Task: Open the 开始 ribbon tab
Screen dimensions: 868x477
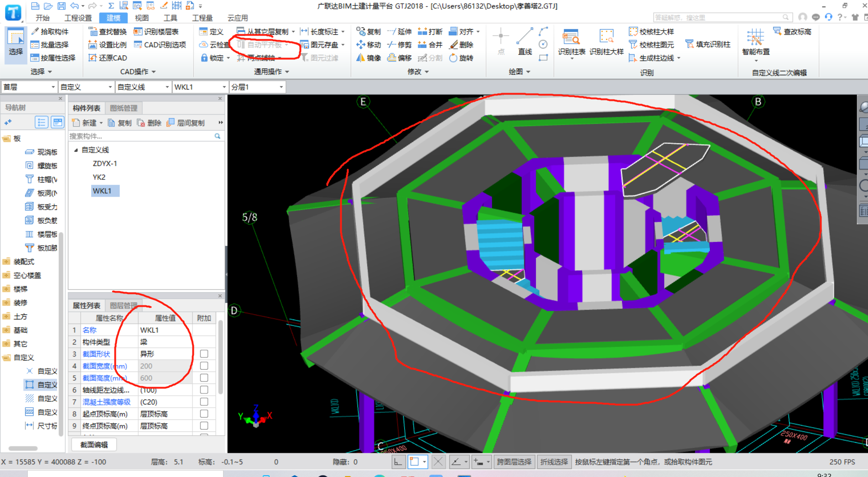Action: coord(42,18)
